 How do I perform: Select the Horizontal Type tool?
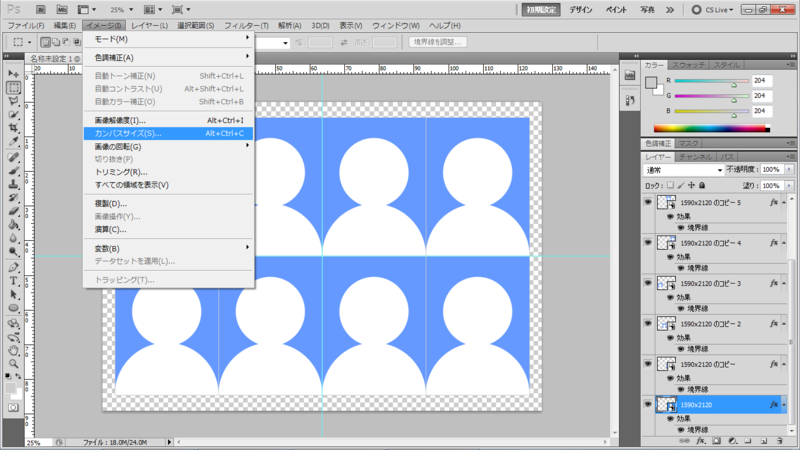(13, 281)
